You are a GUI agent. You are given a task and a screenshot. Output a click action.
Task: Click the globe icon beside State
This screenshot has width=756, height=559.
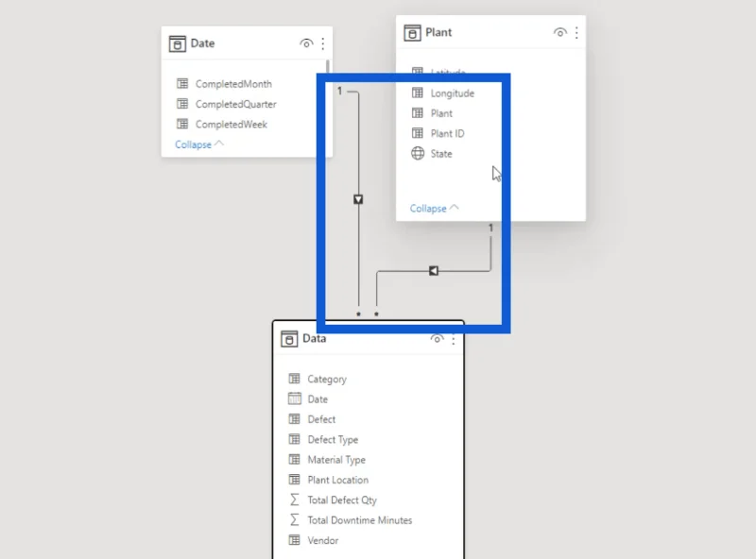pyautogui.click(x=418, y=153)
